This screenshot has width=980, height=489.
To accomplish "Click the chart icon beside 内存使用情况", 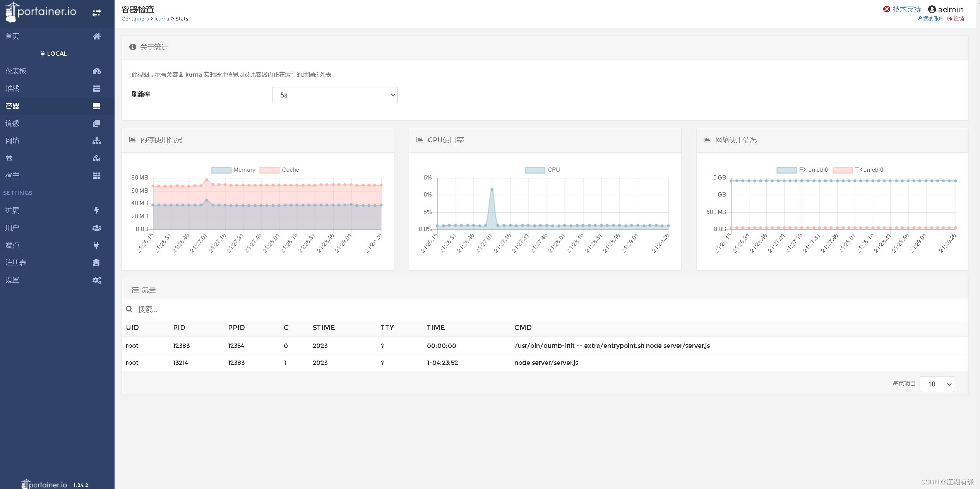I will point(132,140).
